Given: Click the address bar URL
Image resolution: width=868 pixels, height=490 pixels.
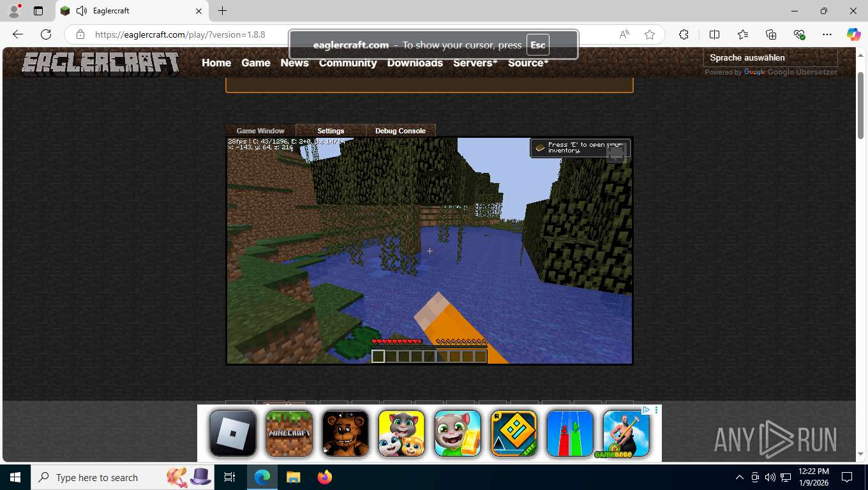Looking at the screenshot, I should (x=180, y=34).
